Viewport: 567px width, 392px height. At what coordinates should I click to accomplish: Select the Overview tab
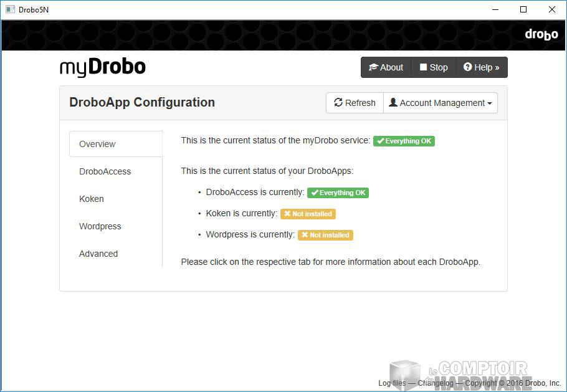(97, 144)
